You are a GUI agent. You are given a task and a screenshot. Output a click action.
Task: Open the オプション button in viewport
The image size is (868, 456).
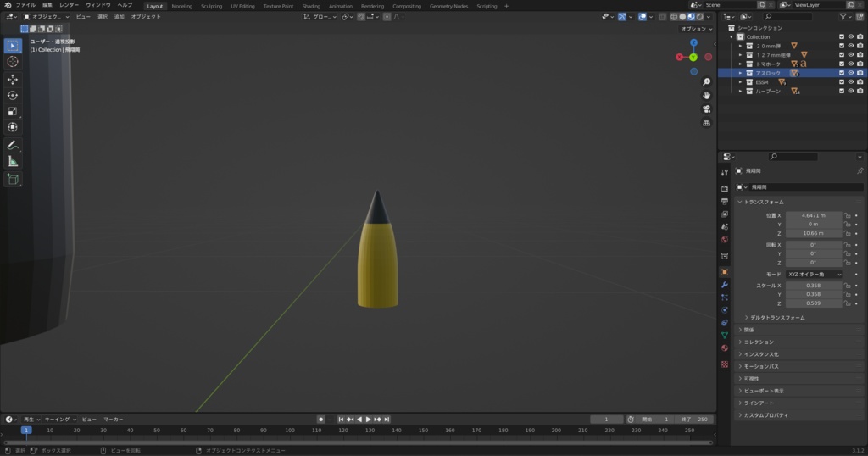point(697,29)
